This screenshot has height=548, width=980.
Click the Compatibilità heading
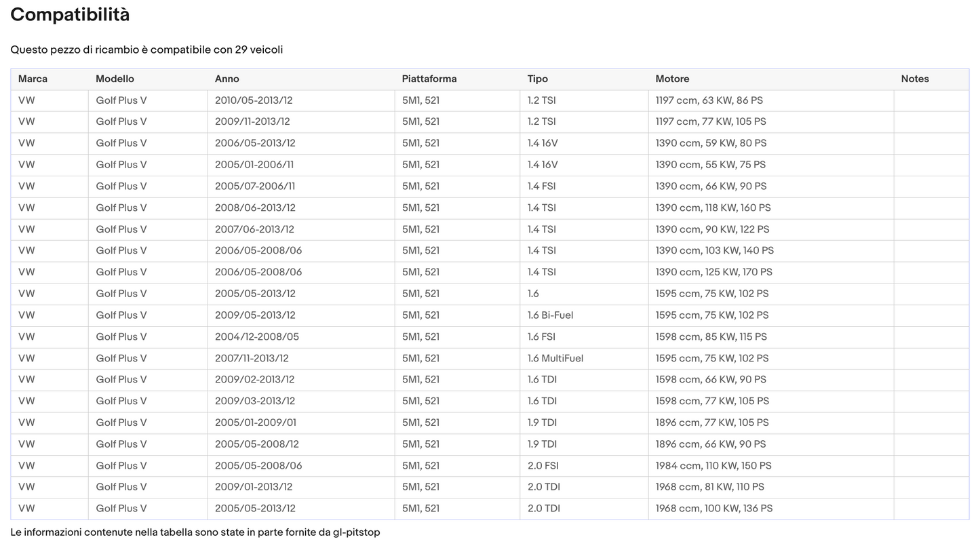(x=70, y=14)
